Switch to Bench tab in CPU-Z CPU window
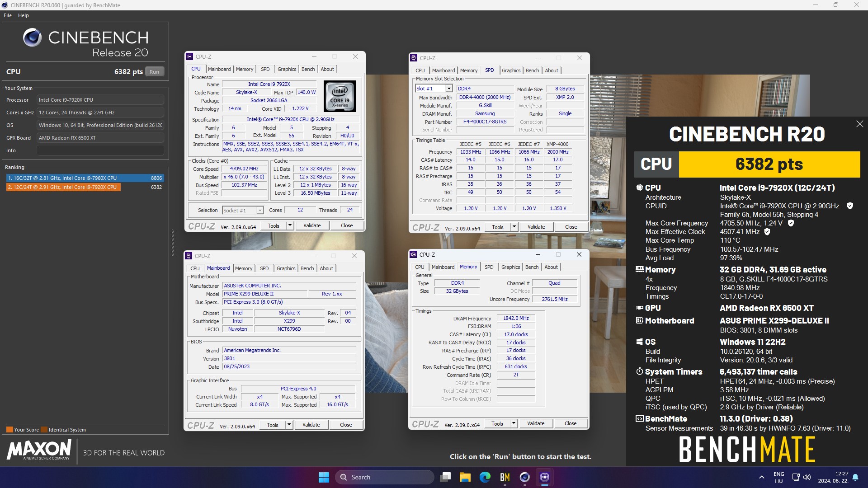The image size is (868, 488). click(x=308, y=69)
